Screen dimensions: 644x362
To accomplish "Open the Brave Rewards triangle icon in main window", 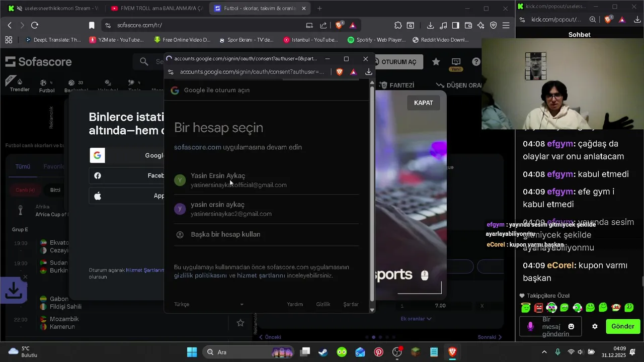I will pos(353,25).
